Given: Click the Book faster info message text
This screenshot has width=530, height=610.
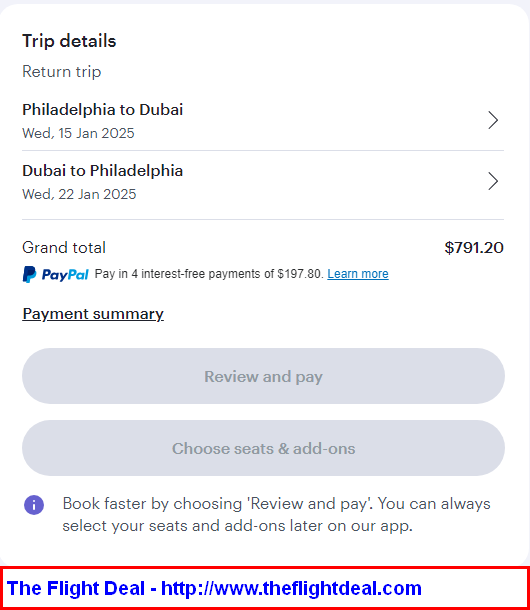Looking at the screenshot, I should [276, 514].
